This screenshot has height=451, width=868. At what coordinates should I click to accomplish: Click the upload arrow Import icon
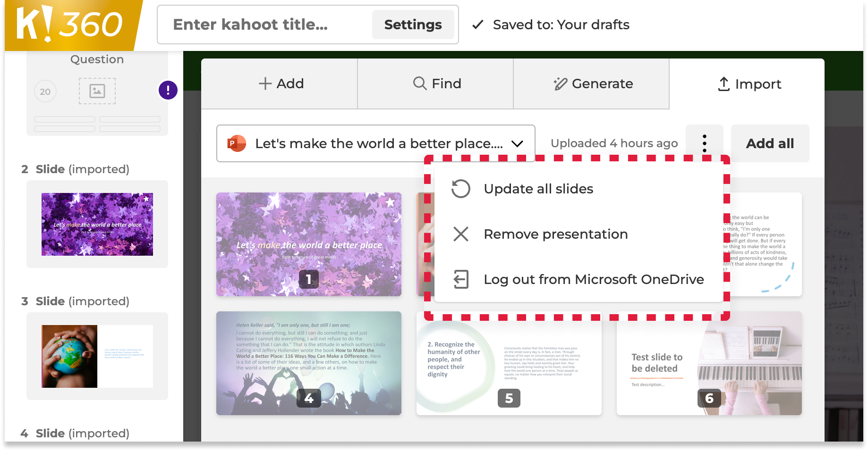point(723,84)
